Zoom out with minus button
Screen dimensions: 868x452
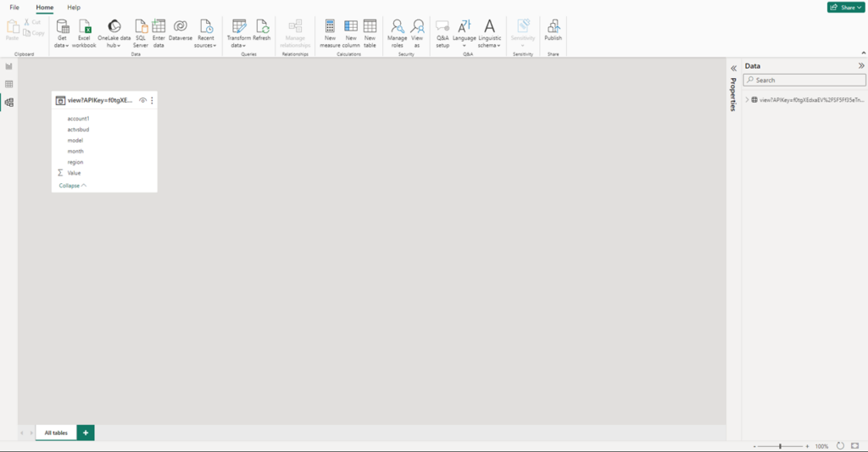point(754,446)
